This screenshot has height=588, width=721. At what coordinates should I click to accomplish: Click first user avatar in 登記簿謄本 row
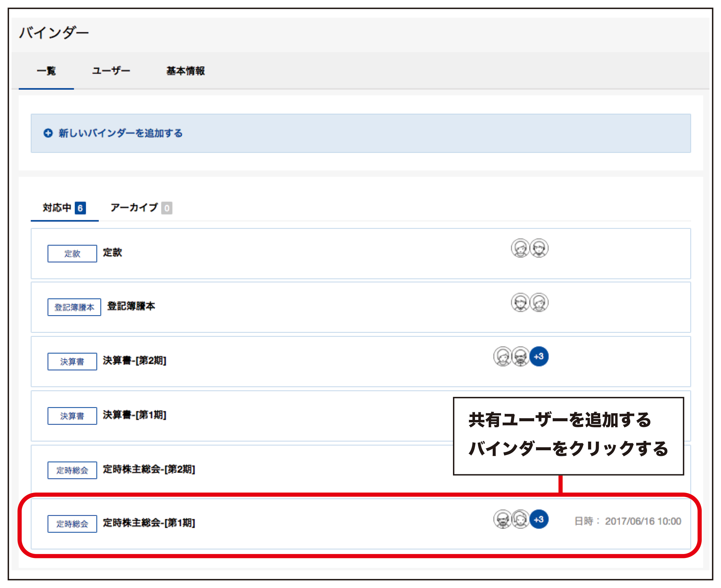pos(520,303)
